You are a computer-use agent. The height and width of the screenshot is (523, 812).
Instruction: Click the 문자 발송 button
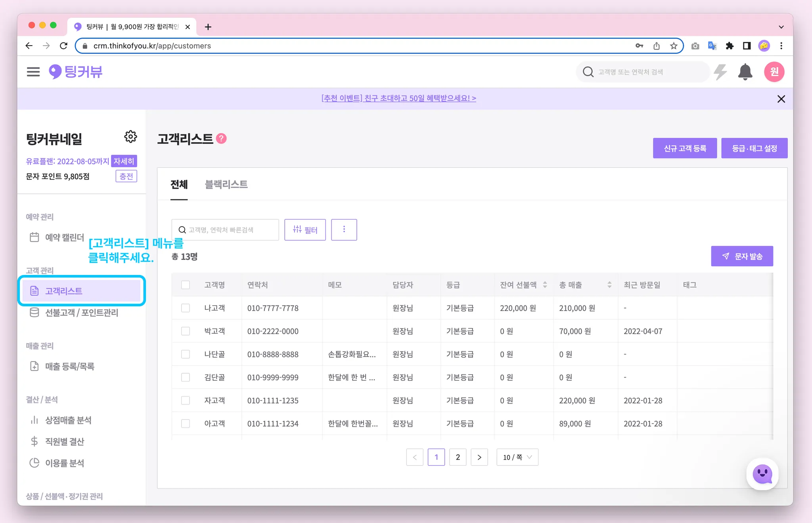(x=742, y=256)
